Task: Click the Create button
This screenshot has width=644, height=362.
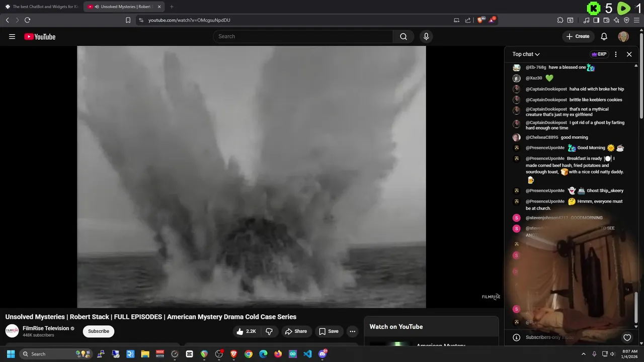Action: pyautogui.click(x=578, y=36)
